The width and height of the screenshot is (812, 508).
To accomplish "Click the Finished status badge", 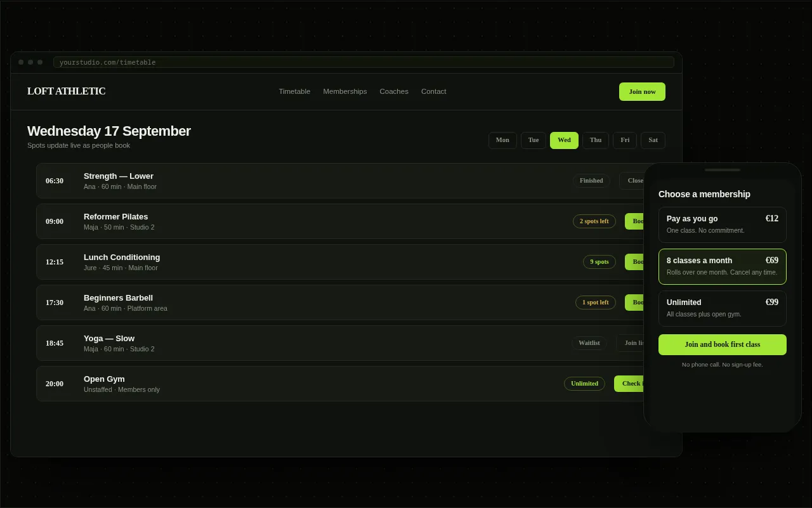I will click(x=591, y=181).
